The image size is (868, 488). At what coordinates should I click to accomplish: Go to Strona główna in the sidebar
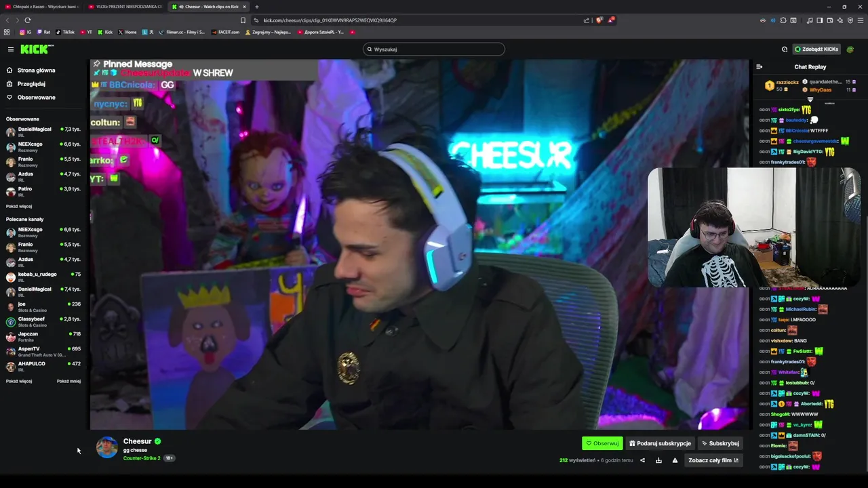(x=31, y=70)
